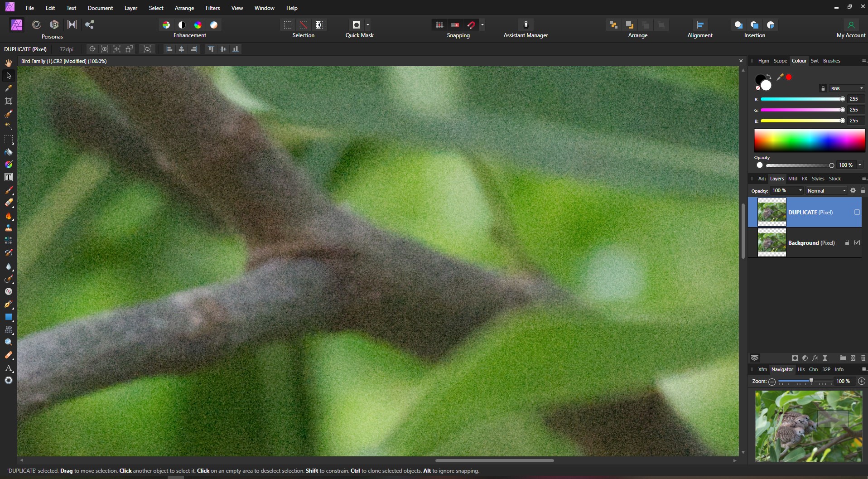
Task: Pick the Artistic Text tool
Action: [9, 368]
